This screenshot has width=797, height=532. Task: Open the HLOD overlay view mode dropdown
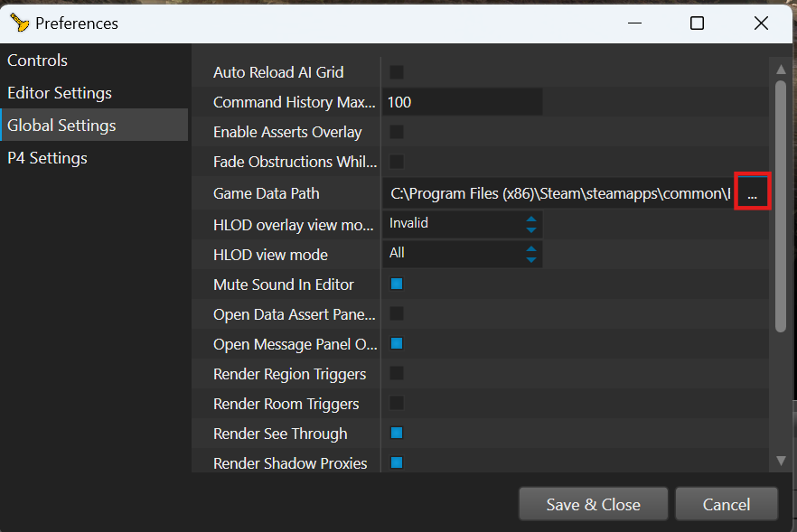tap(462, 223)
